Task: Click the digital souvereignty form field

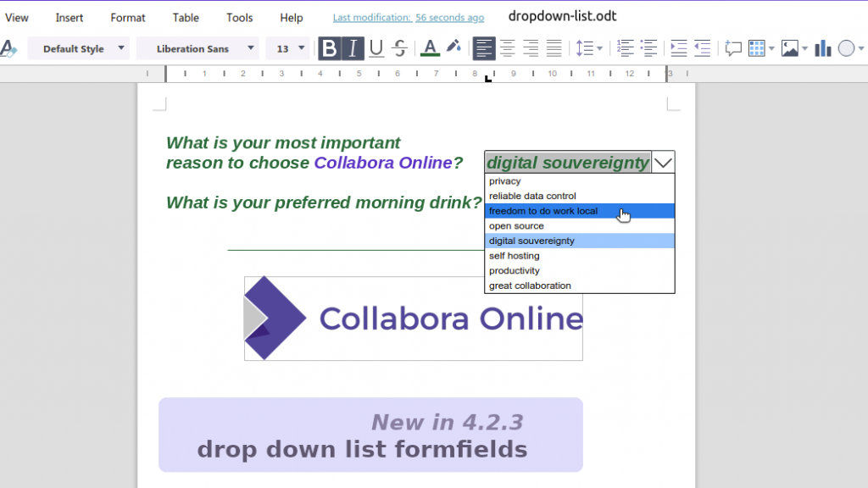Action: click(x=568, y=163)
